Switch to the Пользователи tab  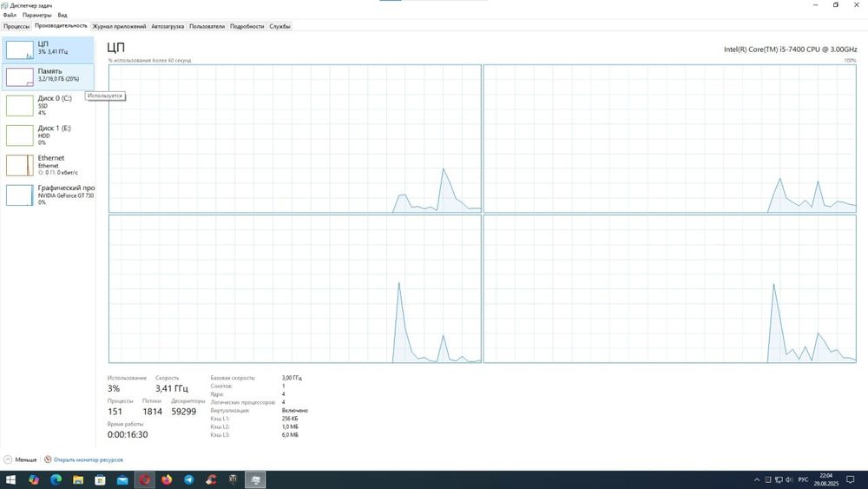207,26
